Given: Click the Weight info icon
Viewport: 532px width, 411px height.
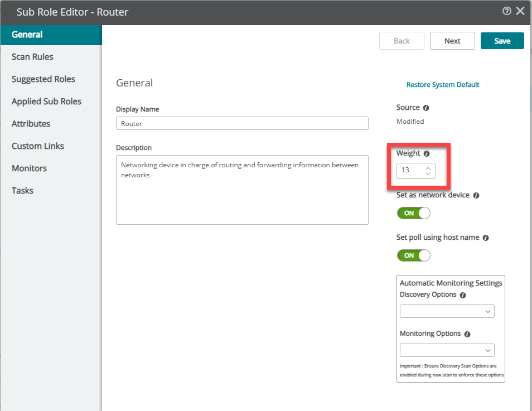Looking at the screenshot, I should point(427,154).
